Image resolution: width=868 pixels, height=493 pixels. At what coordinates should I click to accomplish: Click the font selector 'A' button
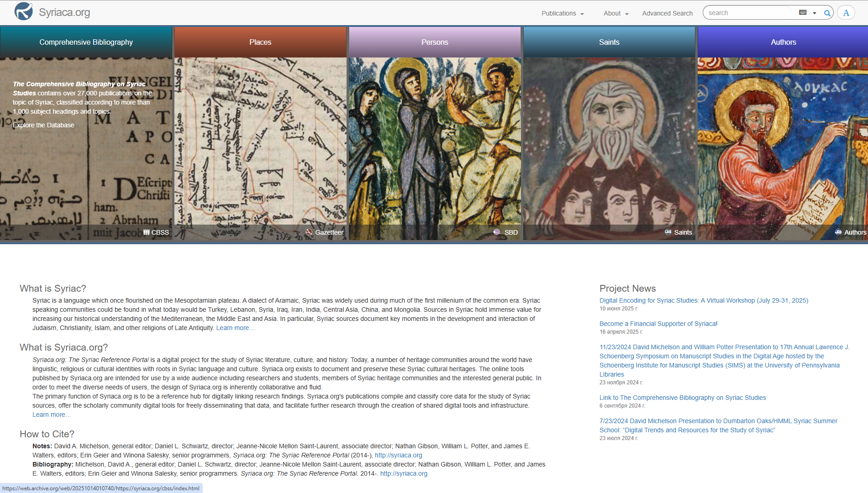tap(846, 13)
